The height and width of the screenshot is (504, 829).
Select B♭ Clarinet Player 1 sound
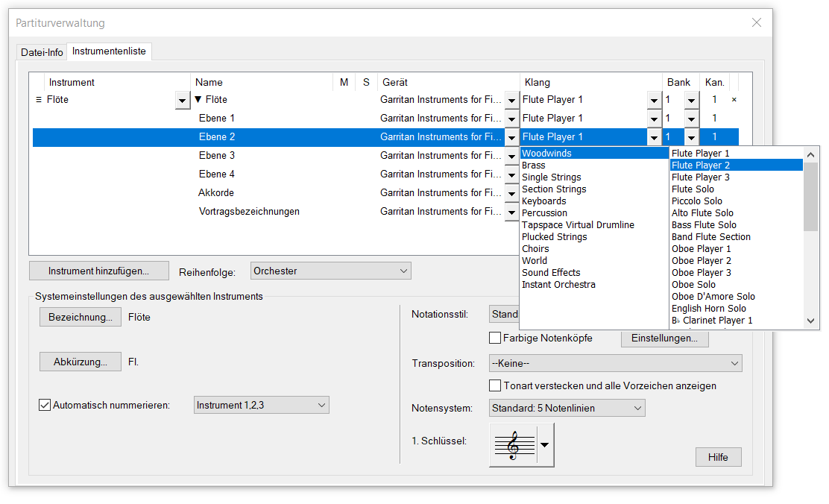[737, 320]
